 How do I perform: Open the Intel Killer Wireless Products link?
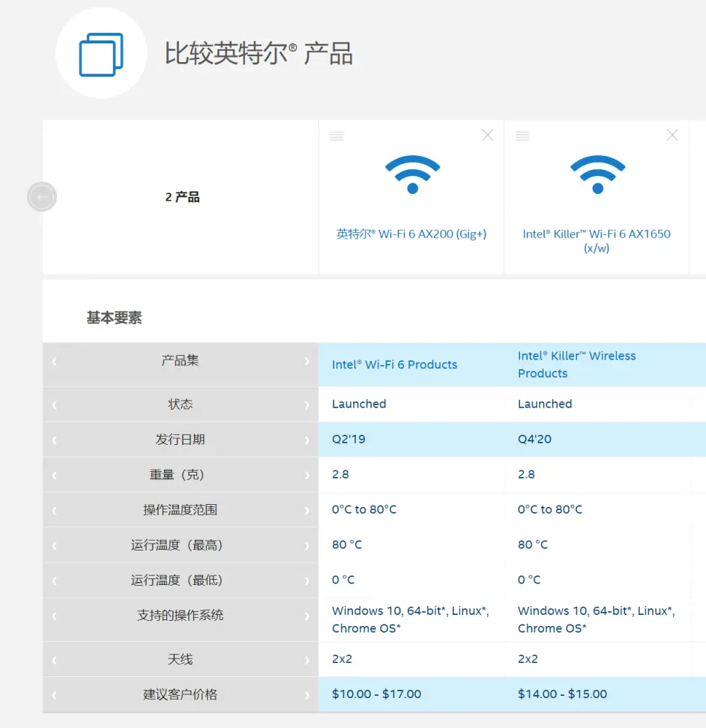[576, 365]
